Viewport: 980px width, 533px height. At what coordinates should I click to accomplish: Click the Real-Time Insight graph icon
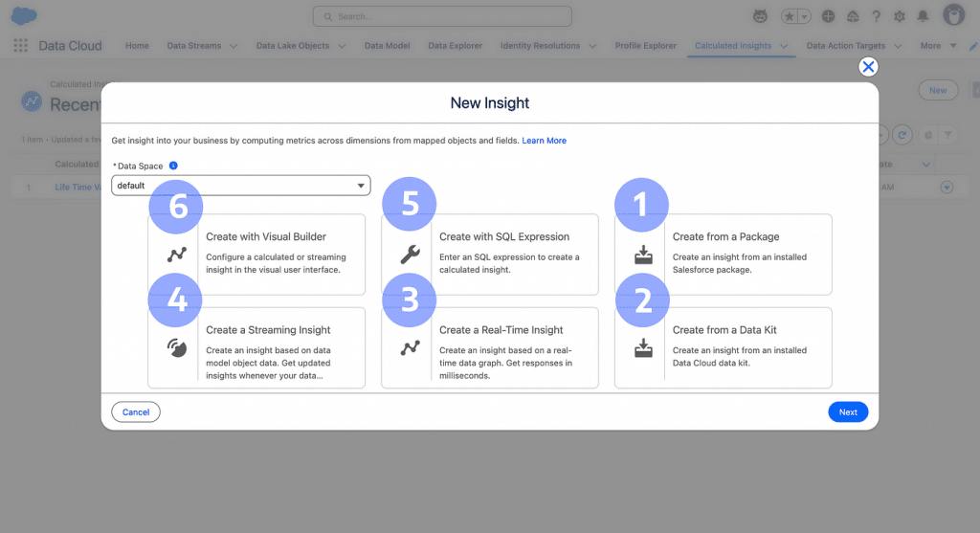(x=410, y=347)
